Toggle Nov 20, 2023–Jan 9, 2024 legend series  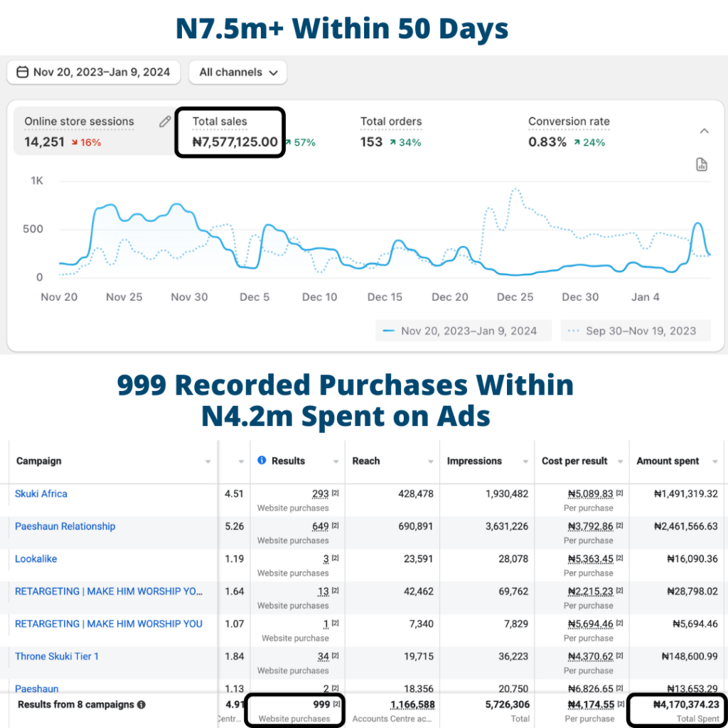459,331
